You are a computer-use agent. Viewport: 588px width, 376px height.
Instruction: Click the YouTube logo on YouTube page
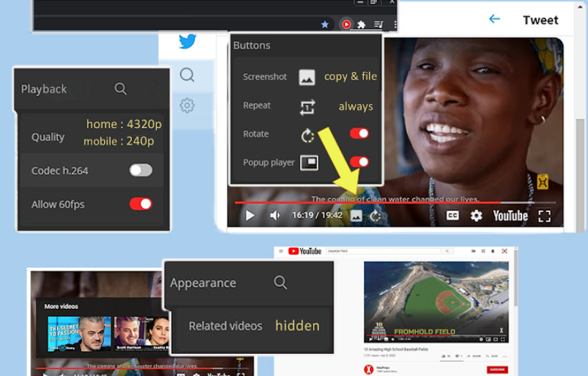click(x=304, y=251)
